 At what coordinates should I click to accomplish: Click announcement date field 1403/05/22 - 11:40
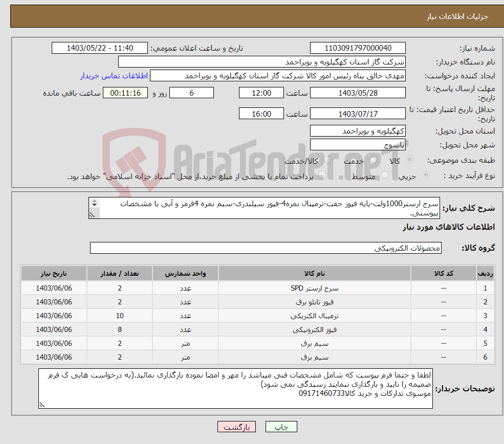point(100,48)
